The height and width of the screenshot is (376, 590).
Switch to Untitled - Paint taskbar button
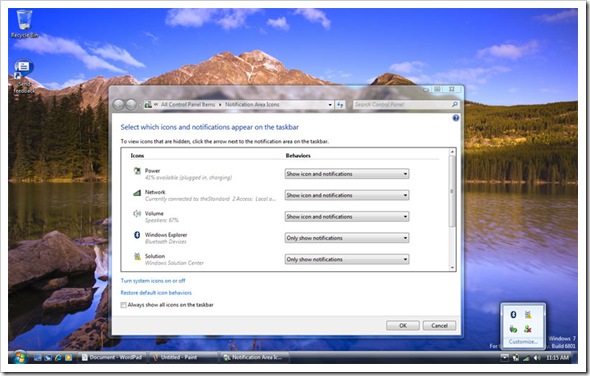[x=183, y=357]
